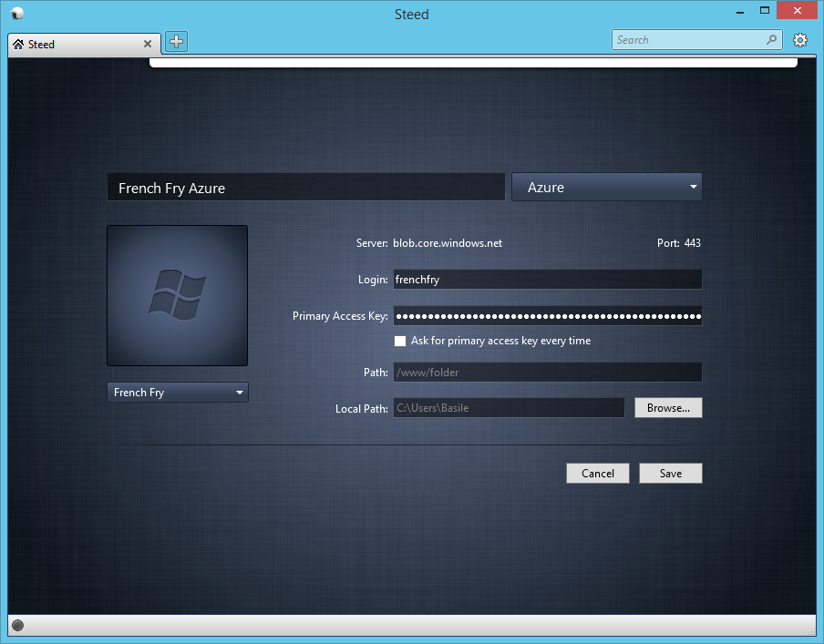Click the Steed app icon in title bar
Viewport: 824px width, 644px height.
coord(17,14)
